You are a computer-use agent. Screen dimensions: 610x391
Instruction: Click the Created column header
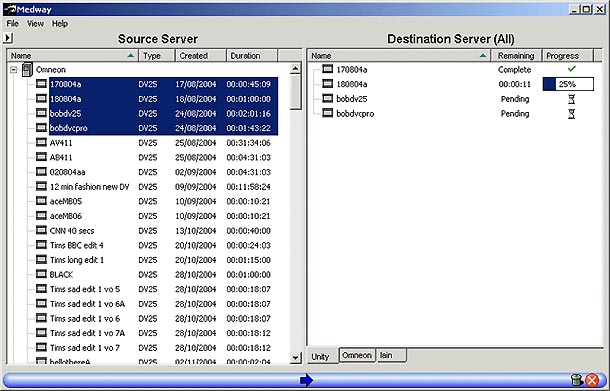coord(201,56)
